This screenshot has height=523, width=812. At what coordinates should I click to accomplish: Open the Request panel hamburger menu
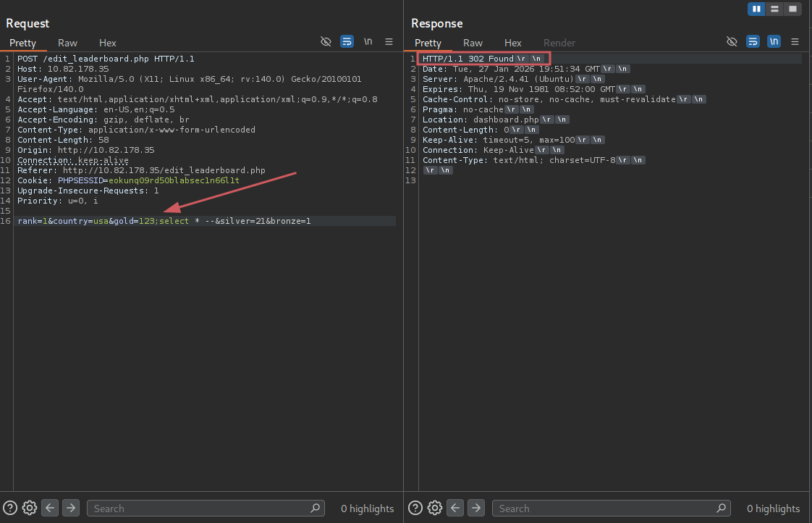[389, 42]
